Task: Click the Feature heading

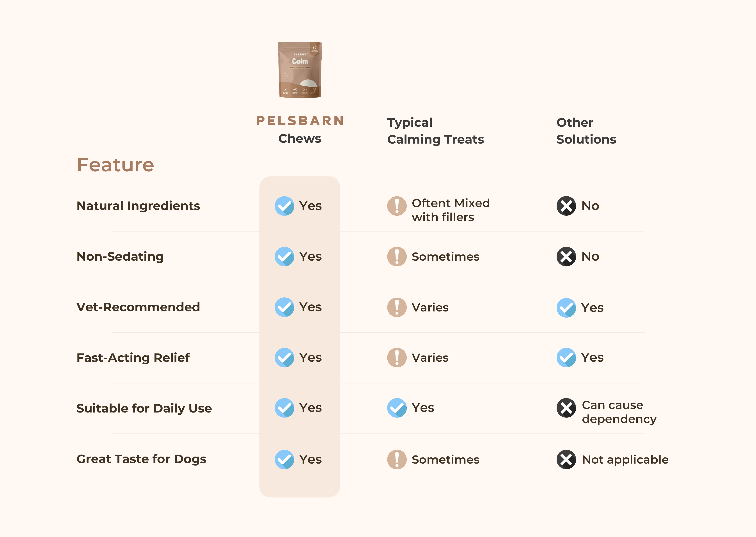Action: (x=115, y=165)
